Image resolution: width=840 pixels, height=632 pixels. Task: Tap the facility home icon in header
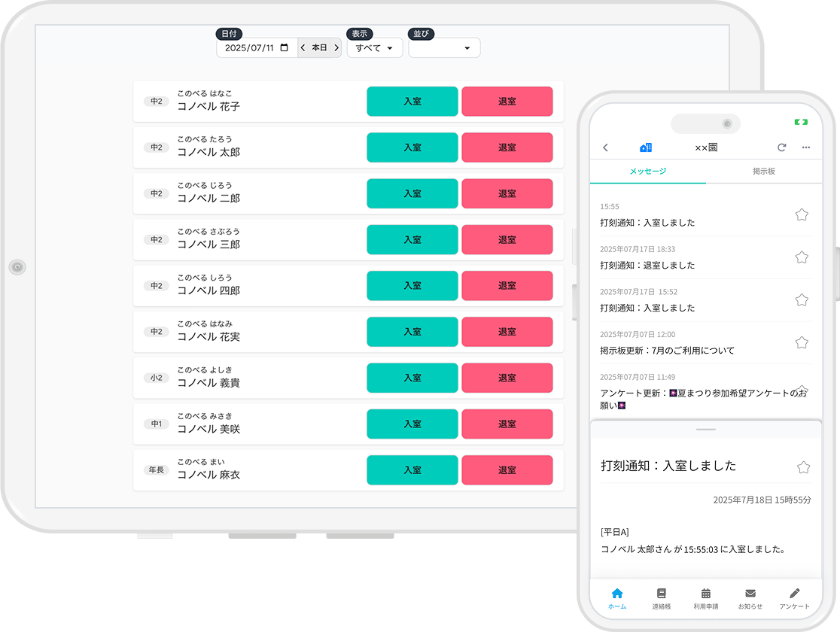point(645,147)
